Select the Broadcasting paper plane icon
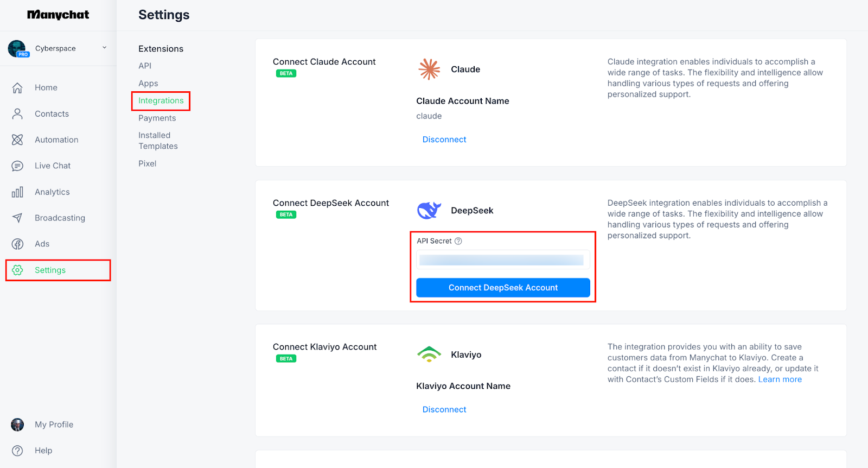The image size is (868, 468). pyautogui.click(x=17, y=218)
